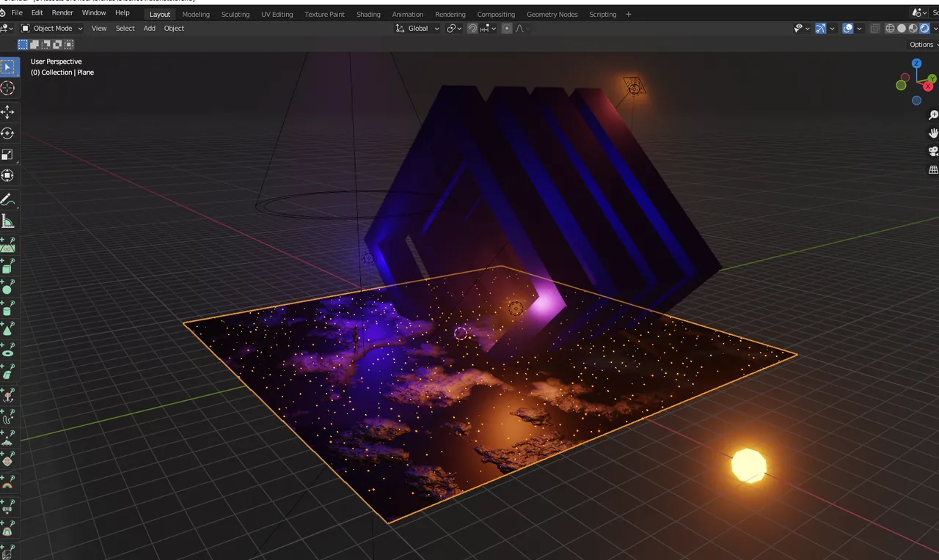Select the Select Box tool

(8, 67)
